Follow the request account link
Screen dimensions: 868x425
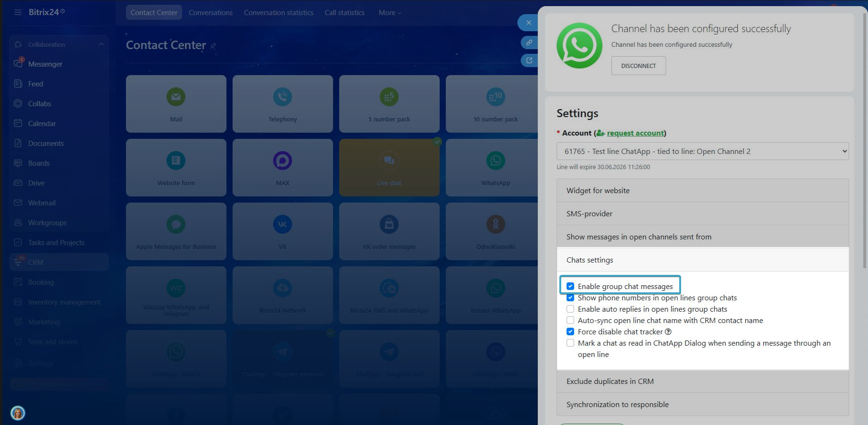point(635,133)
